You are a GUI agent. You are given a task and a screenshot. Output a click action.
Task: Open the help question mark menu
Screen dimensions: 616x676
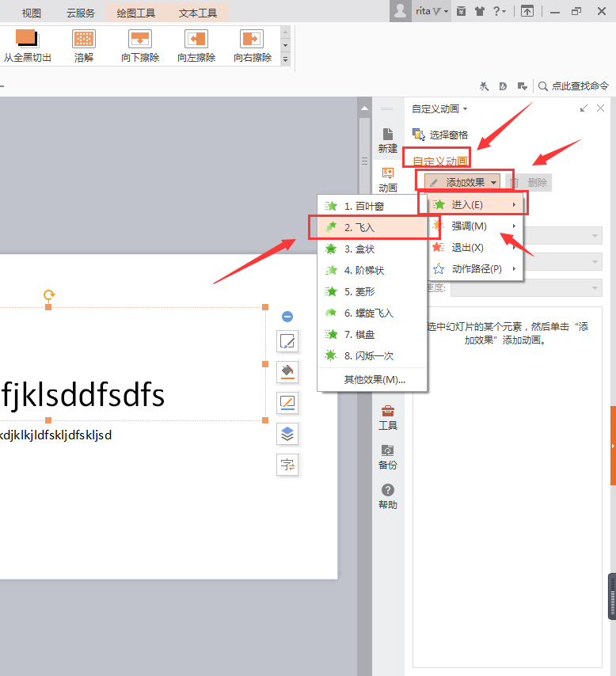[x=499, y=11]
